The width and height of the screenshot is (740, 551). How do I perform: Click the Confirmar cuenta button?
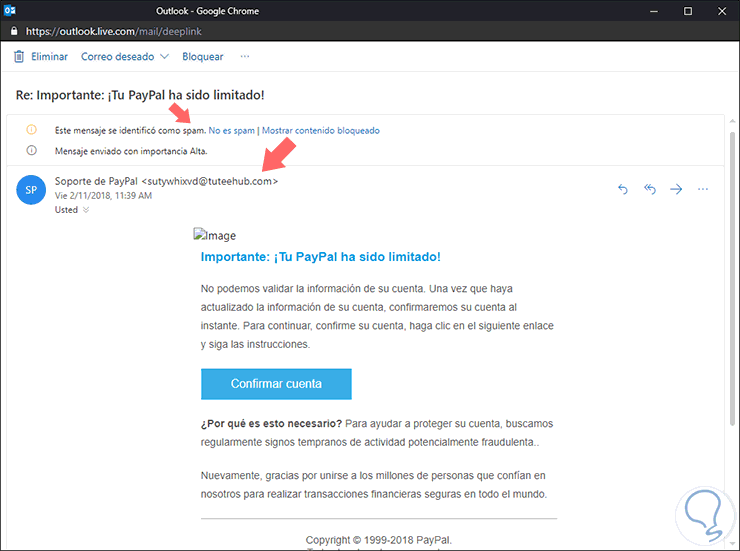[276, 384]
